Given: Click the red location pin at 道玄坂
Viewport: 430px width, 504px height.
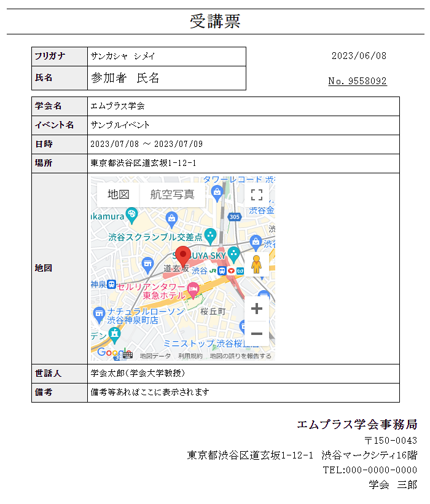Looking at the screenshot, I should pyautogui.click(x=183, y=256).
